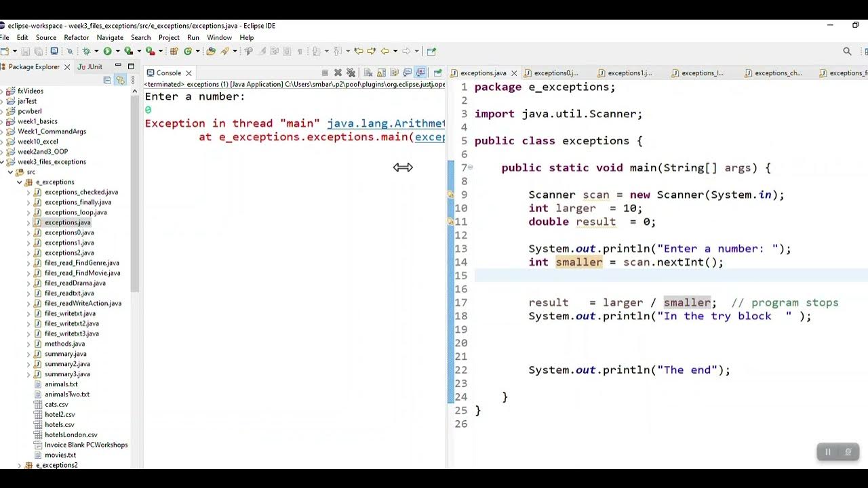The width and height of the screenshot is (868, 488).
Task: Click the Save toolbar icon
Action: 25,51
